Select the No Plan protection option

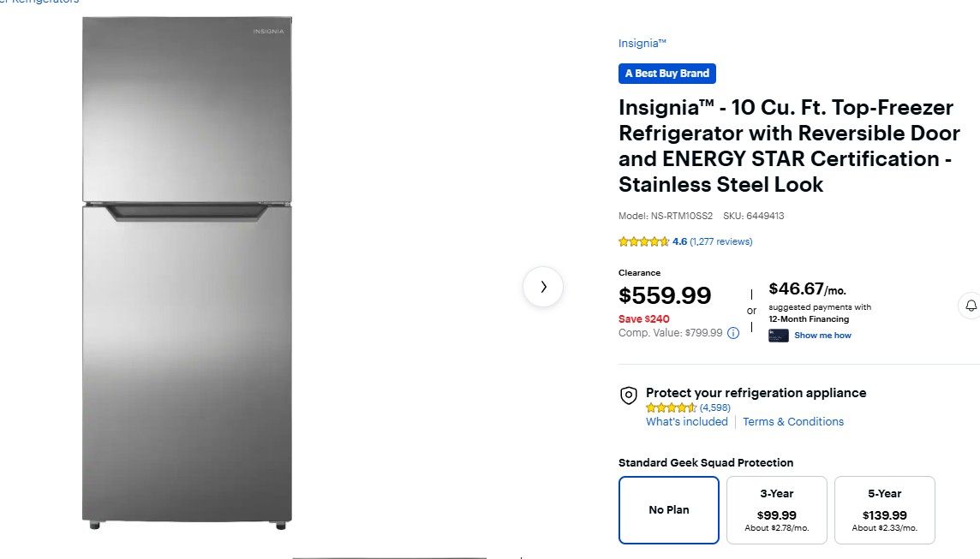click(668, 509)
